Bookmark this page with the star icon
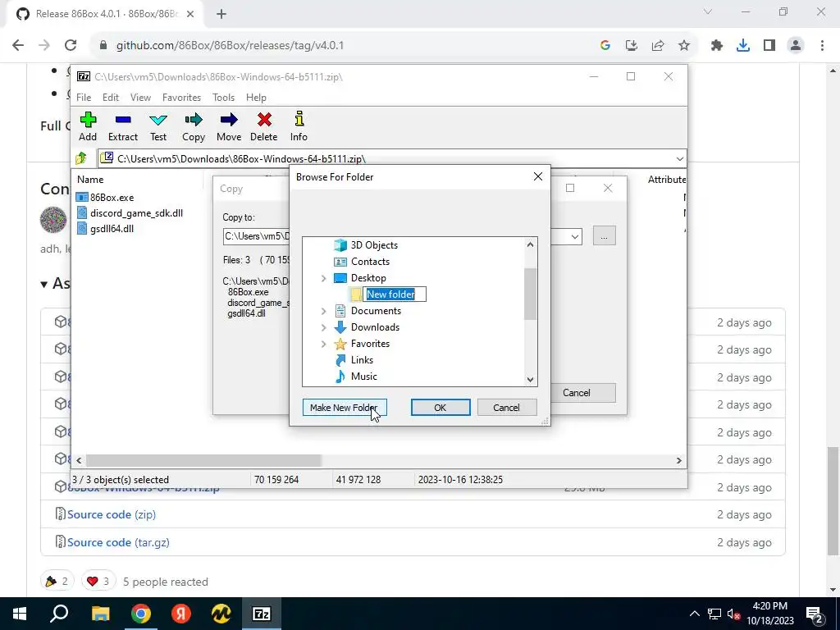840x630 pixels. pyautogui.click(x=684, y=46)
